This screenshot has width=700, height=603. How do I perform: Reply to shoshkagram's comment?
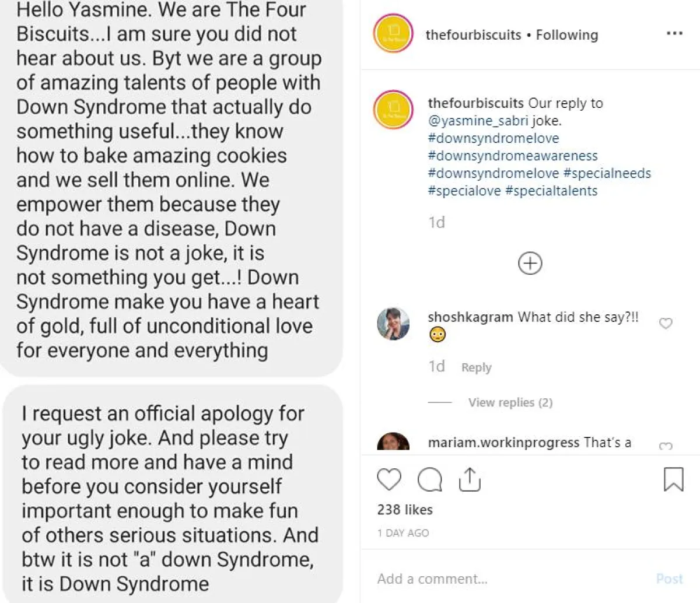pos(476,367)
